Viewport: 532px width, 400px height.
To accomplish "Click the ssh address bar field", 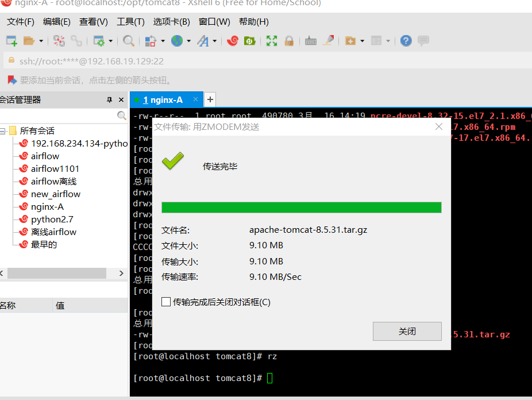I will click(268, 61).
